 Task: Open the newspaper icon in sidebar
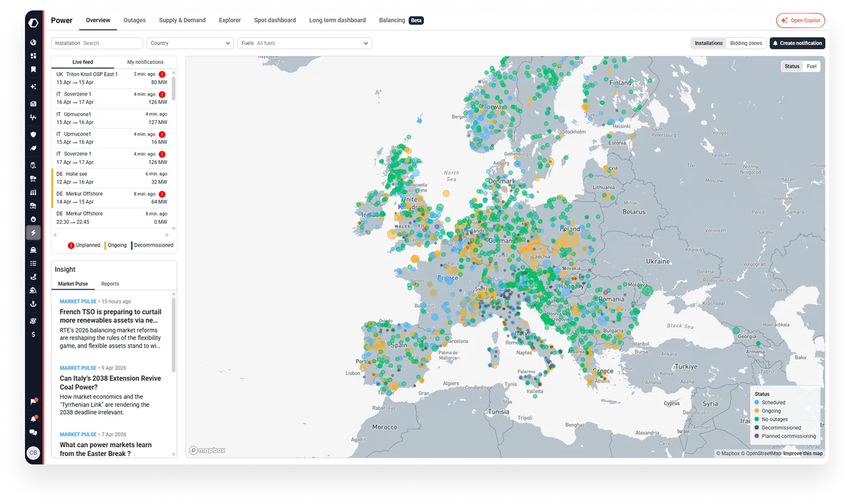point(33,104)
